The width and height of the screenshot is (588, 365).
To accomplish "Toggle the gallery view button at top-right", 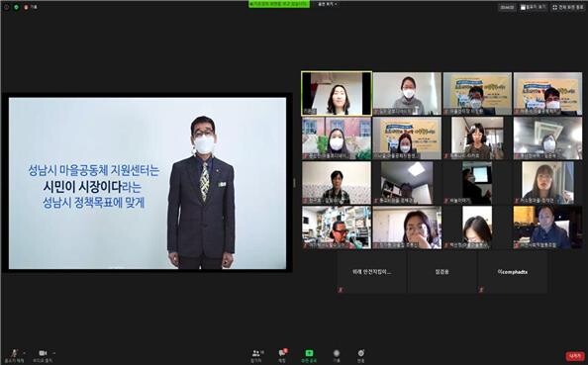I will 534,7.
